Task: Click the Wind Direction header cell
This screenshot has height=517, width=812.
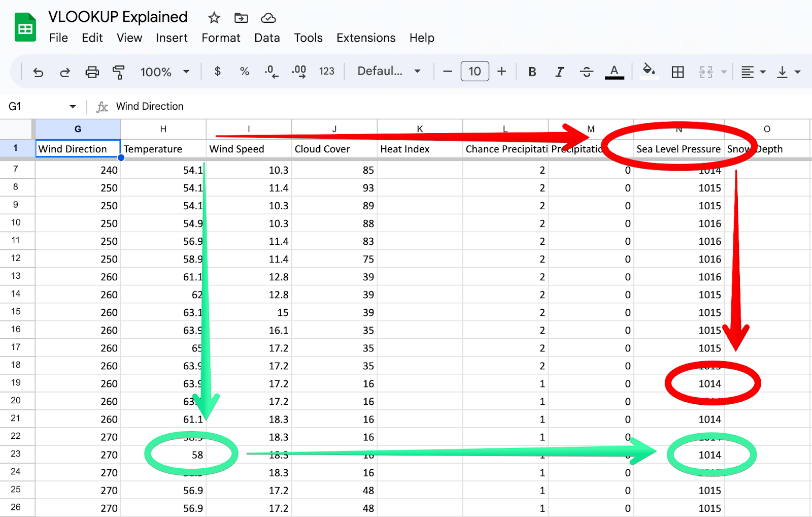Action: 78,149
